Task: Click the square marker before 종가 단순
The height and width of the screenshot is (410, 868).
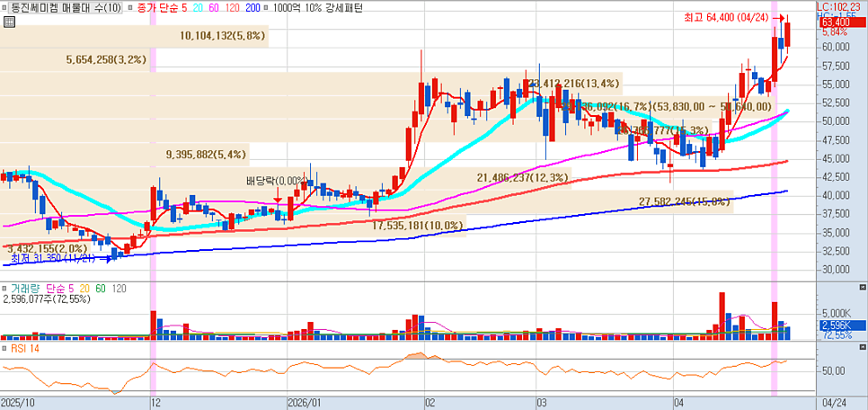Action: (129, 9)
